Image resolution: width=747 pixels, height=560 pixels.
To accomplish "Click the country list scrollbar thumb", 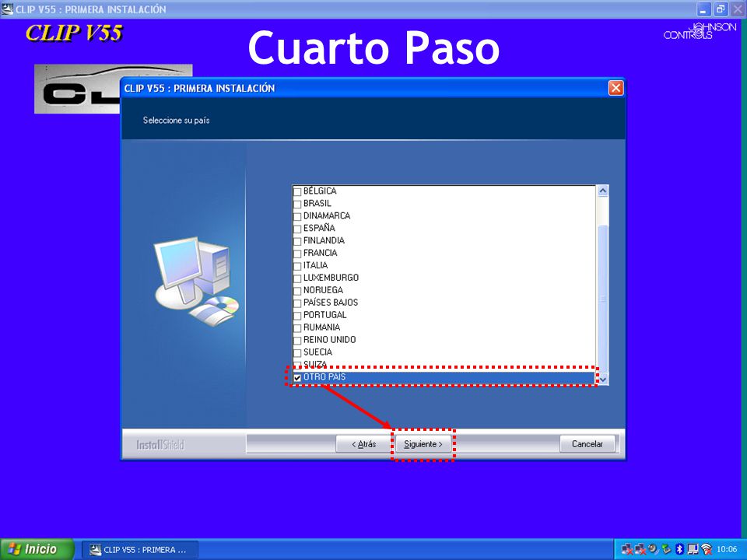I will click(x=602, y=299).
